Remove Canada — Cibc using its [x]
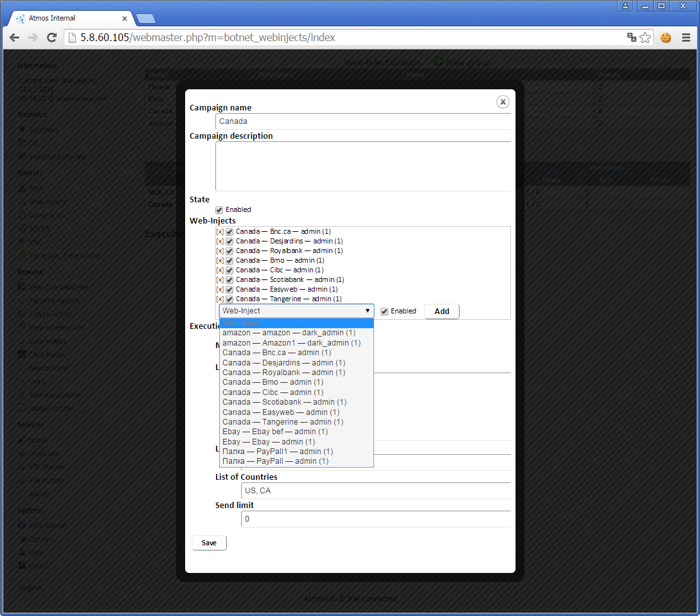The width and height of the screenshot is (700, 616). point(220,270)
